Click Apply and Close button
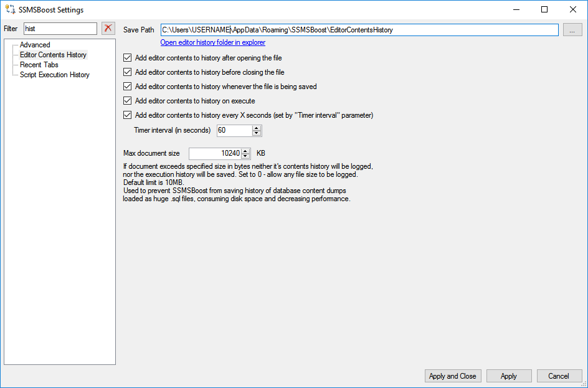The width and height of the screenshot is (588, 388). pyautogui.click(x=453, y=376)
